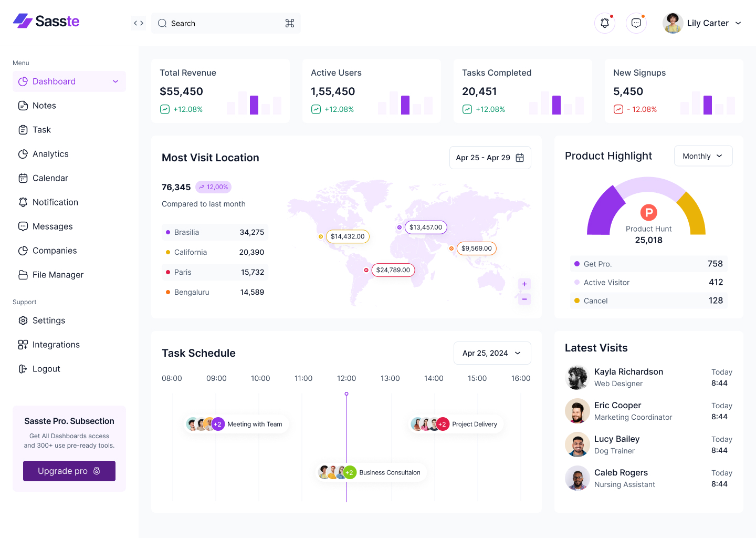Click the File Manager icon in sidebar
Viewport: 756px width, 538px height.
pos(24,275)
